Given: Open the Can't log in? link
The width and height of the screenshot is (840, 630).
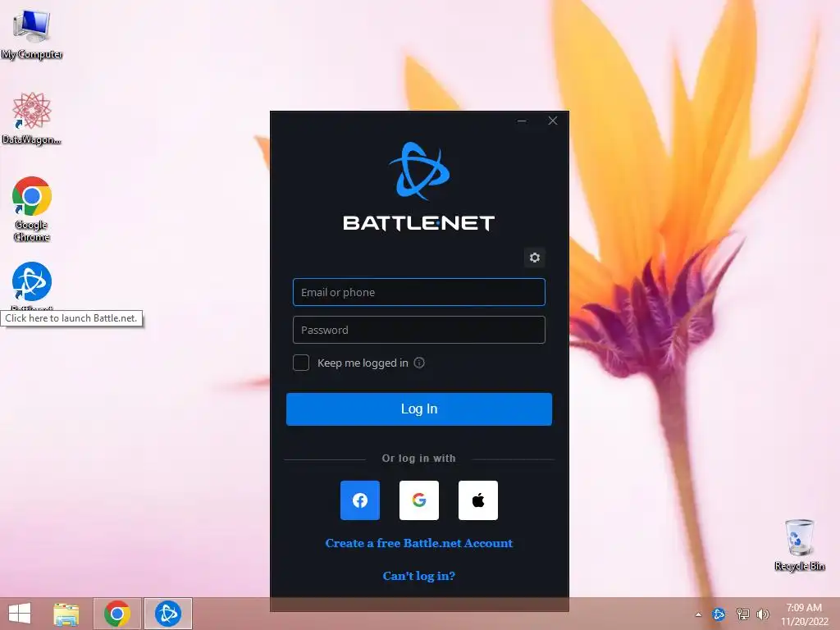Looking at the screenshot, I should click(419, 576).
